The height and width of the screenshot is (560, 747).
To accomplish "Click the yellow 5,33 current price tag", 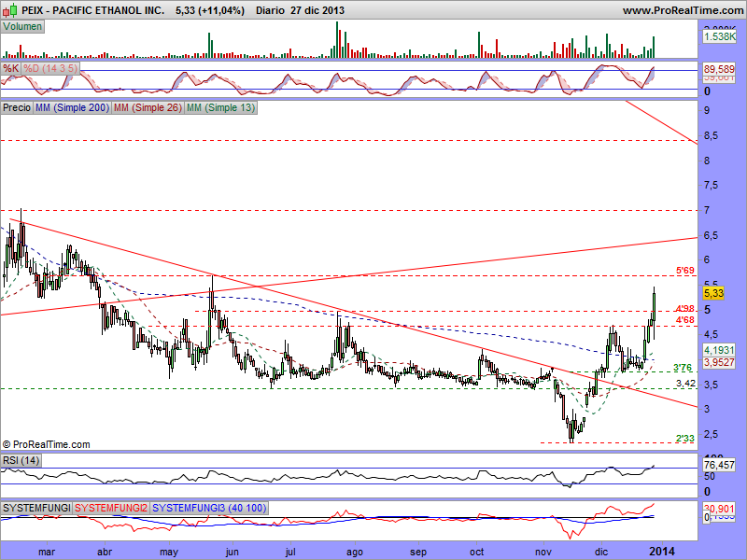I will (x=713, y=293).
